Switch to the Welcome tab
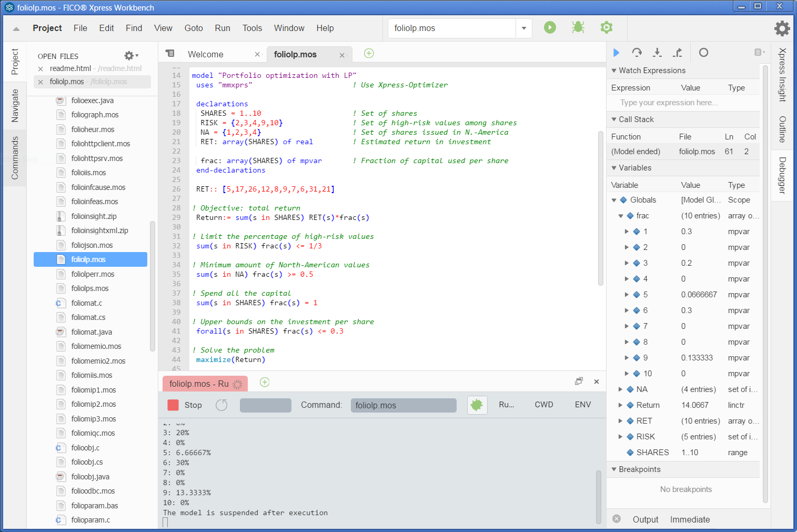 (x=206, y=54)
